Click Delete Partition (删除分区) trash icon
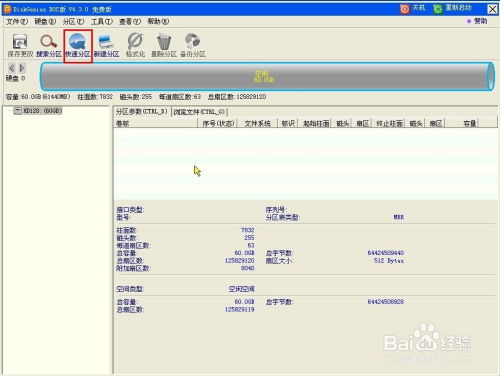Image resolution: width=500 pixels, height=376 pixels. [x=164, y=45]
